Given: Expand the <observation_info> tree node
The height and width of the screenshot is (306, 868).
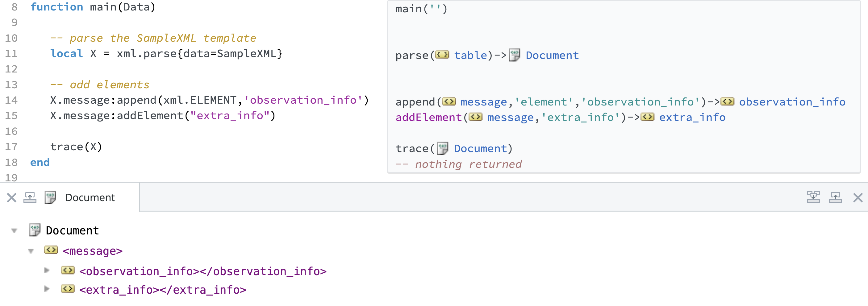Looking at the screenshot, I should (x=47, y=270).
